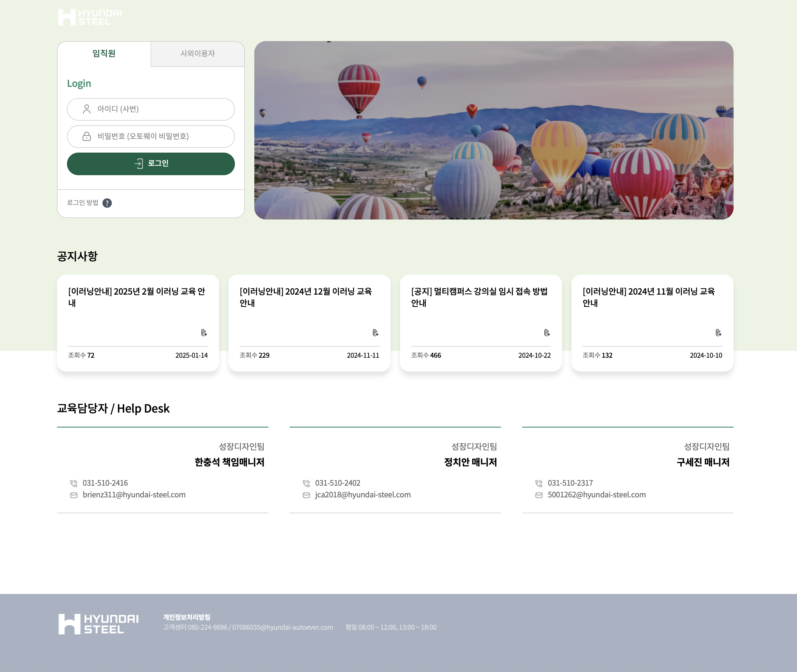Click the login method help question icon
797x672 pixels.
(107, 203)
